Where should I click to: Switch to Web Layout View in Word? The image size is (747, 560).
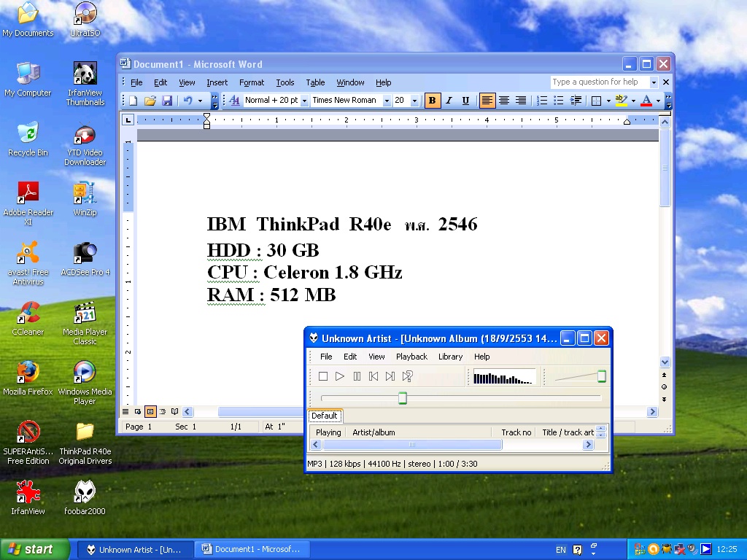point(138,411)
